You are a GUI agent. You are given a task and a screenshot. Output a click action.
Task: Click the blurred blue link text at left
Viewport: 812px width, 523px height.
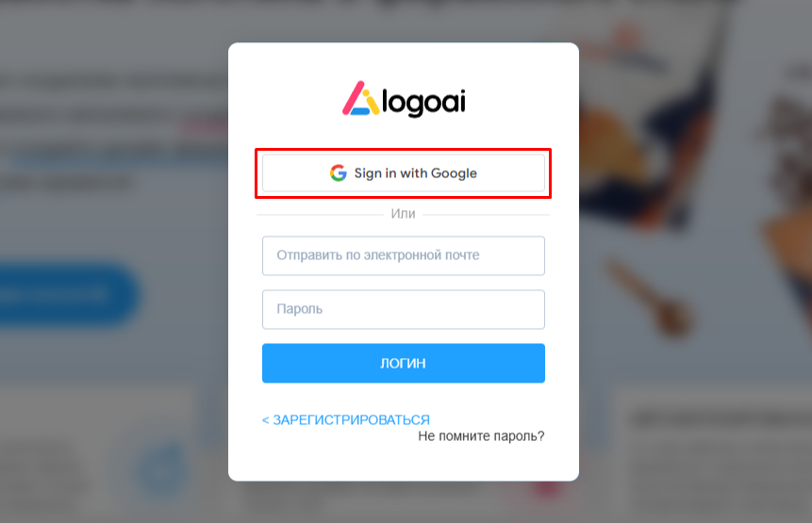(117, 155)
